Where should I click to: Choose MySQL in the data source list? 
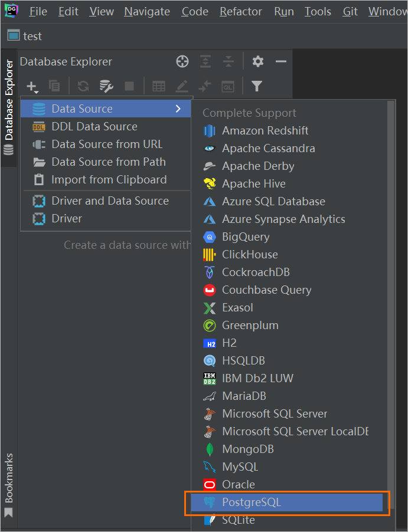point(240,467)
